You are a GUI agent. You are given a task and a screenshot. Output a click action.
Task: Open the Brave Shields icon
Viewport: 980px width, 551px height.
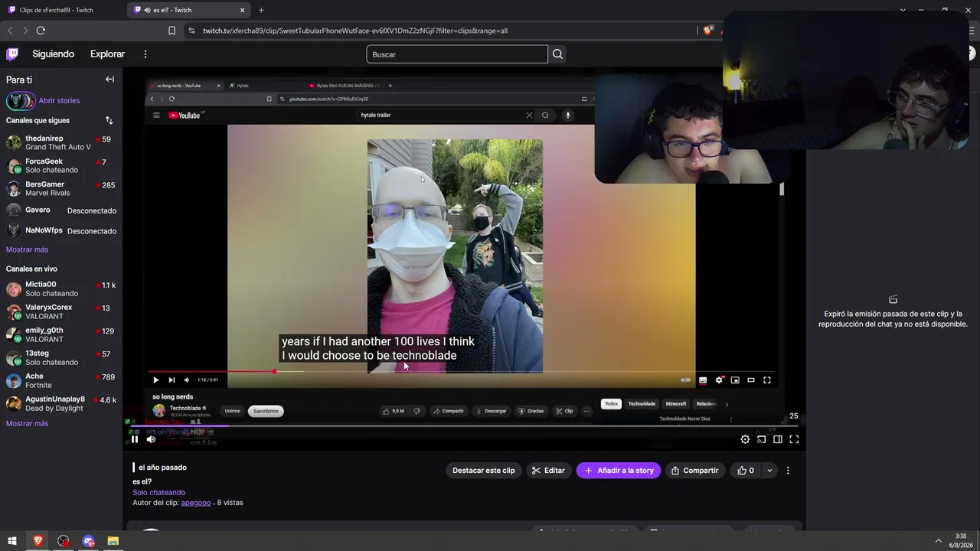click(x=707, y=31)
